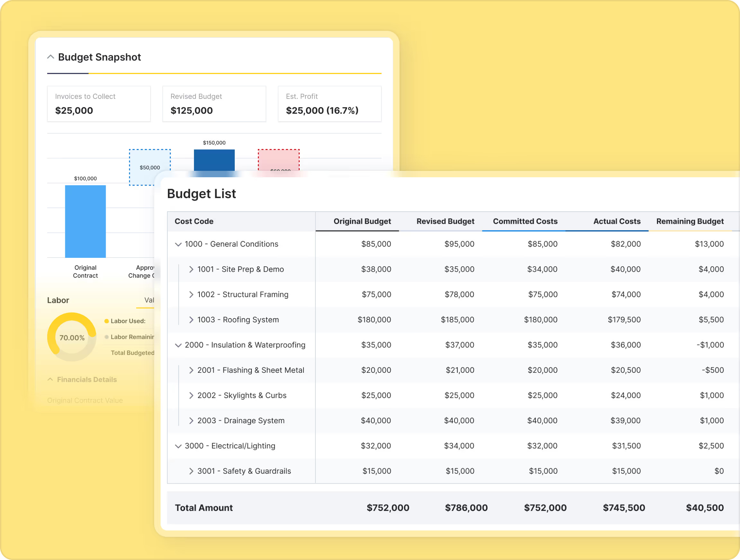The image size is (740, 560).
Task: Collapse the Financials Details section
Action: point(50,380)
